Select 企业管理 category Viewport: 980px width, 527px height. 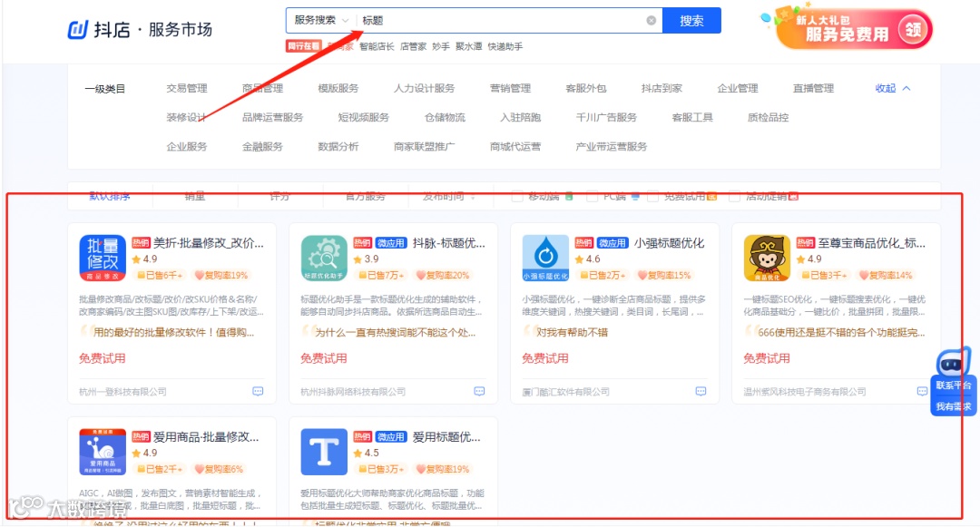[738, 88]
